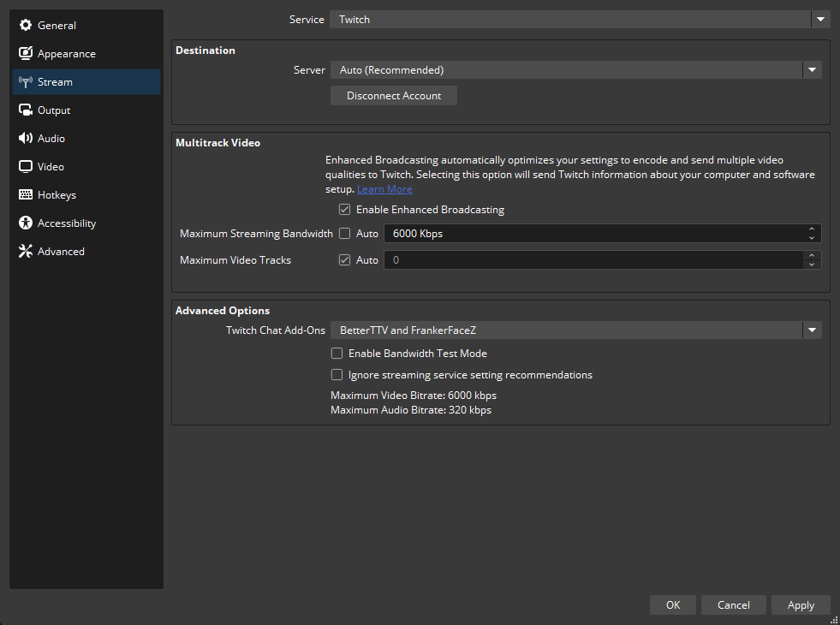Open the Learn More link
The height and width of the screenshot is (625, 840).
coord(384,189)
